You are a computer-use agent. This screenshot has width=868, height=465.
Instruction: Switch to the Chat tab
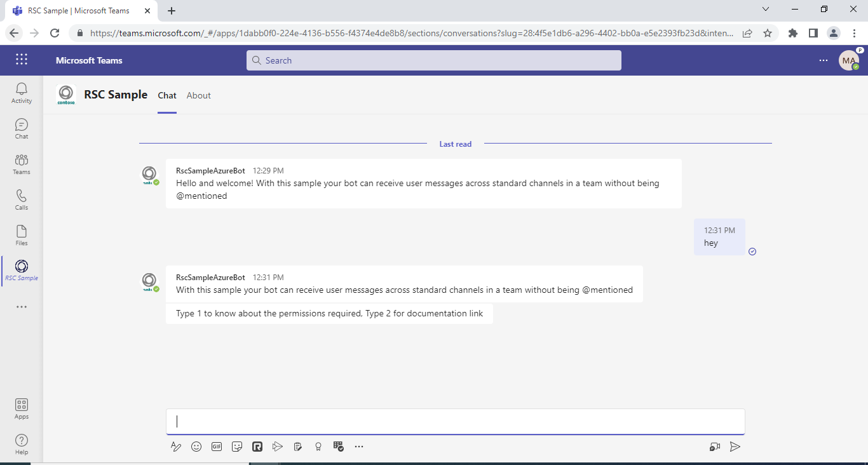(x=167, y=95)
